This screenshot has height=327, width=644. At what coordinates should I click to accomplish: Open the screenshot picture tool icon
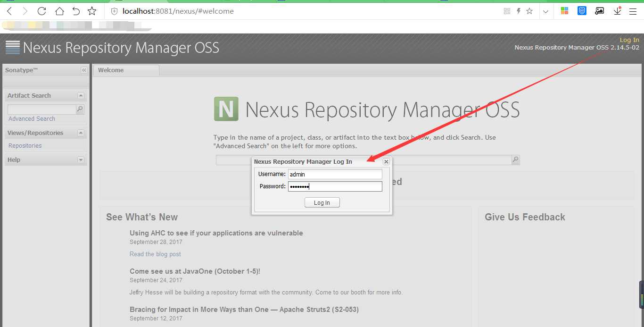[600, 11]
